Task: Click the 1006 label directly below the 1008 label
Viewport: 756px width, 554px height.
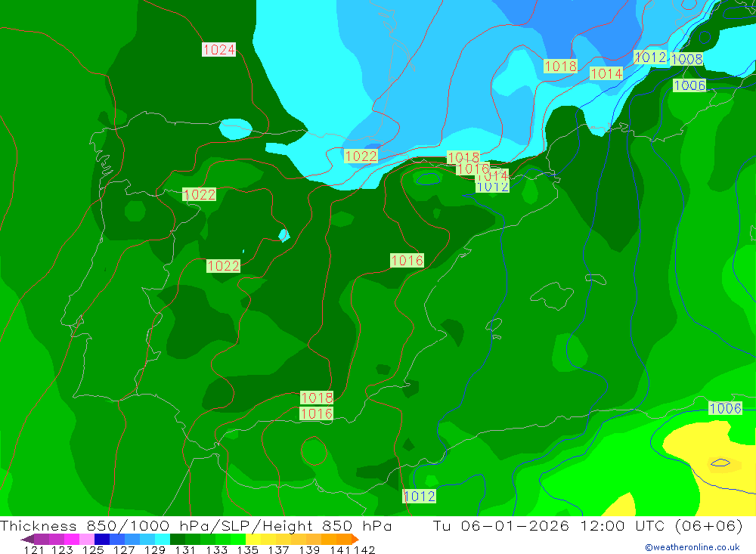Action: 689,86
